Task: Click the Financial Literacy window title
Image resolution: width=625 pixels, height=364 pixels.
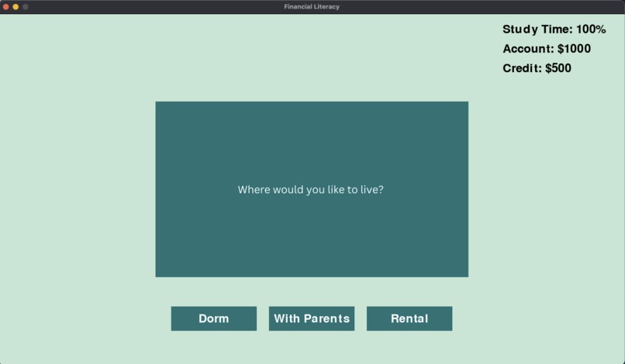Action: (312, 7)
